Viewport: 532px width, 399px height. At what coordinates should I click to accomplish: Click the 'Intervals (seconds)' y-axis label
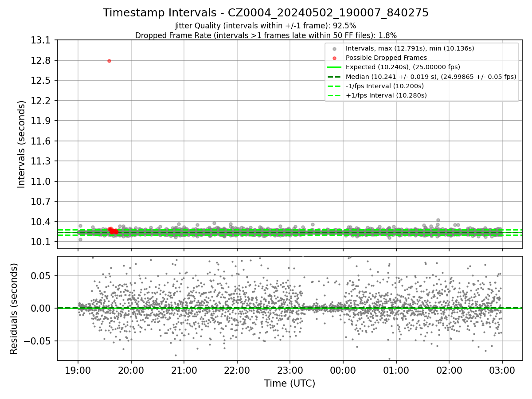(x=22, y=144)
